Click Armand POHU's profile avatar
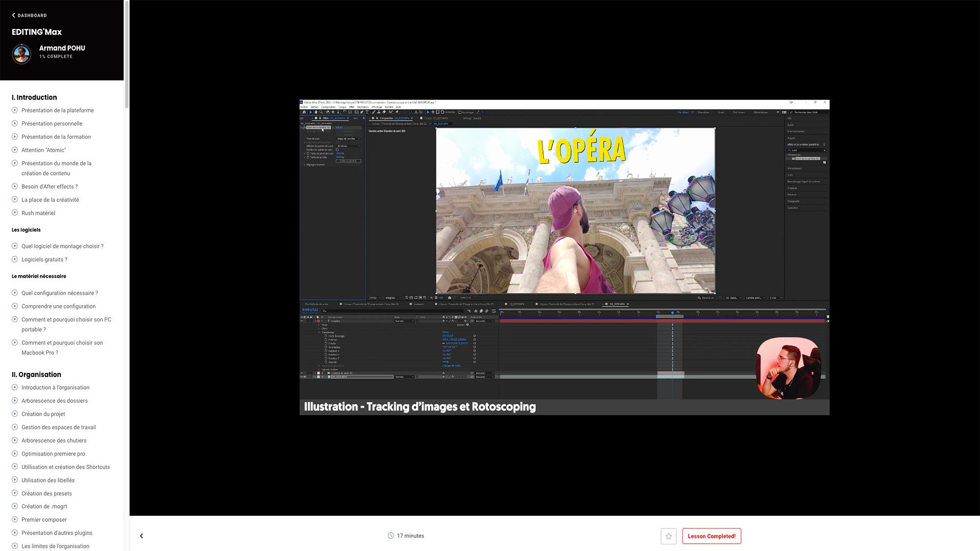Screen dimensions: 980x551 point(21,54)
